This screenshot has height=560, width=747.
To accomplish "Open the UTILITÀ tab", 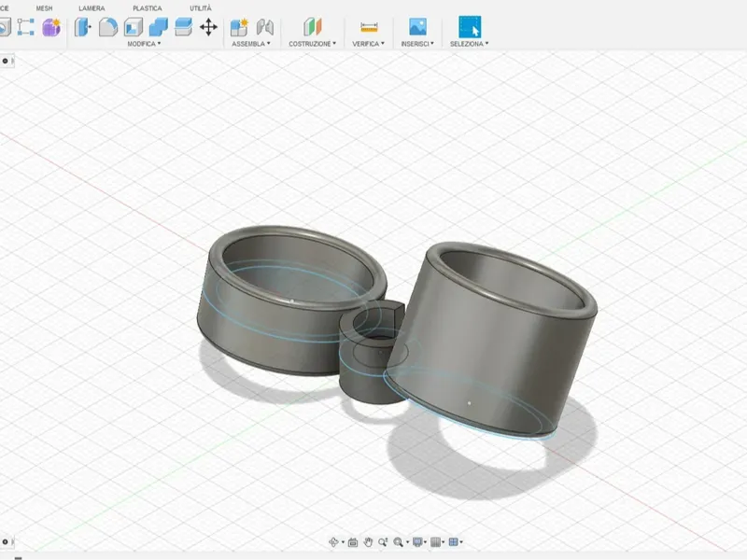I will (201, 8).
